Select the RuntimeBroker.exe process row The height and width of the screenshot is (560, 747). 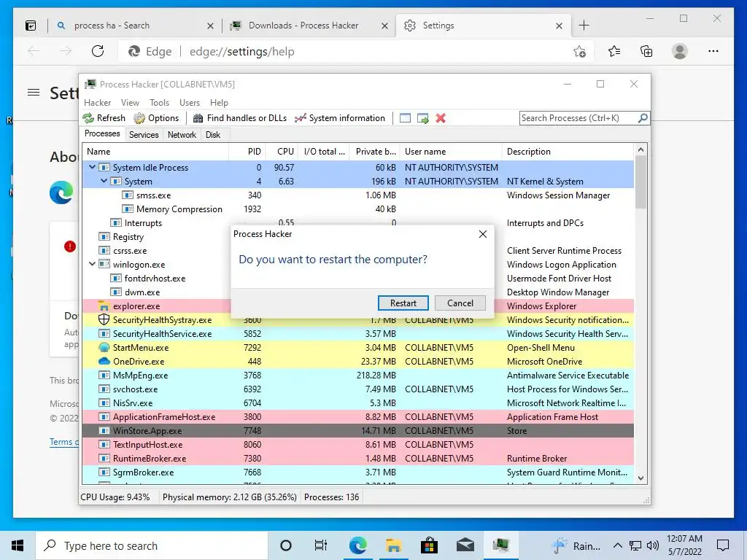point(358,458)
